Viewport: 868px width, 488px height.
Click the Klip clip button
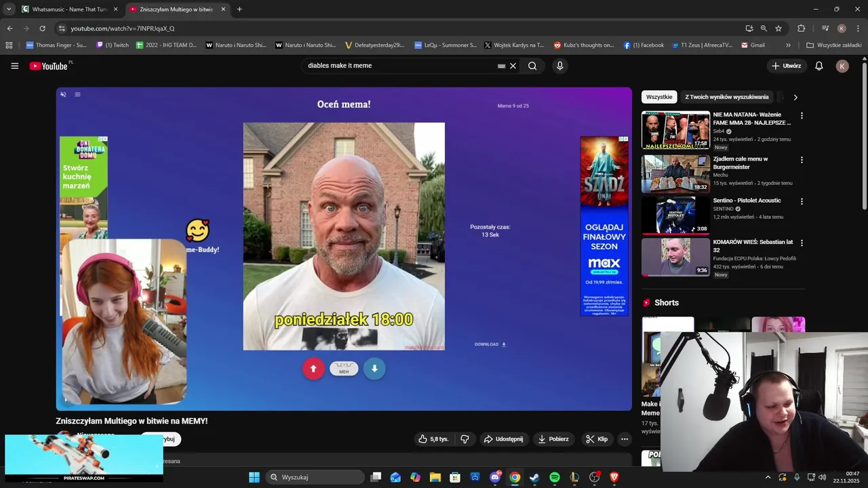[597, 439]
